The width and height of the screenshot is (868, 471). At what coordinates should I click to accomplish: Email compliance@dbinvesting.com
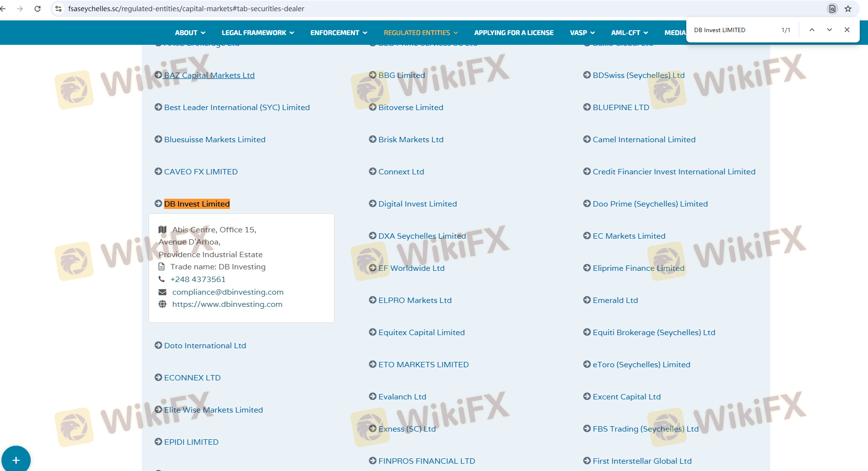point(228,292)
